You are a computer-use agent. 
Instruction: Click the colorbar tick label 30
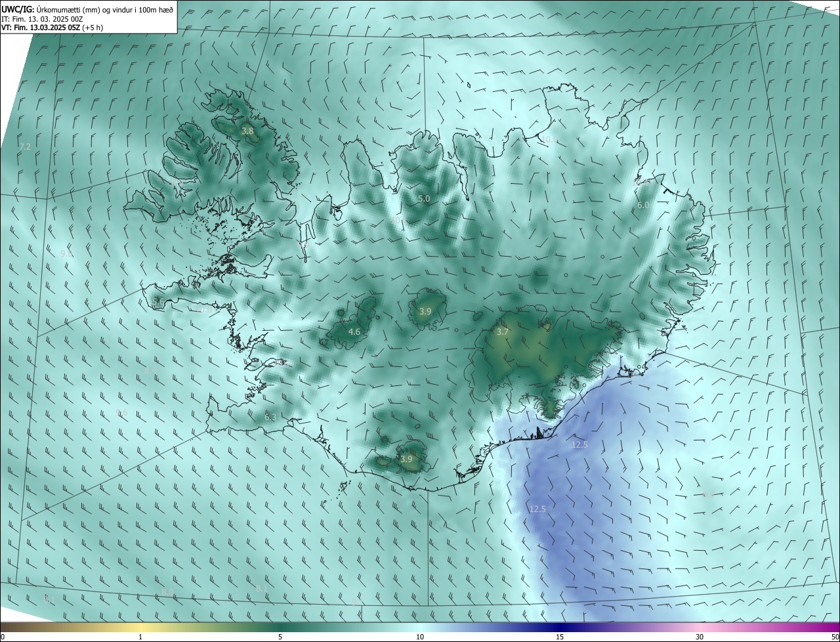(x=700, y=637)
